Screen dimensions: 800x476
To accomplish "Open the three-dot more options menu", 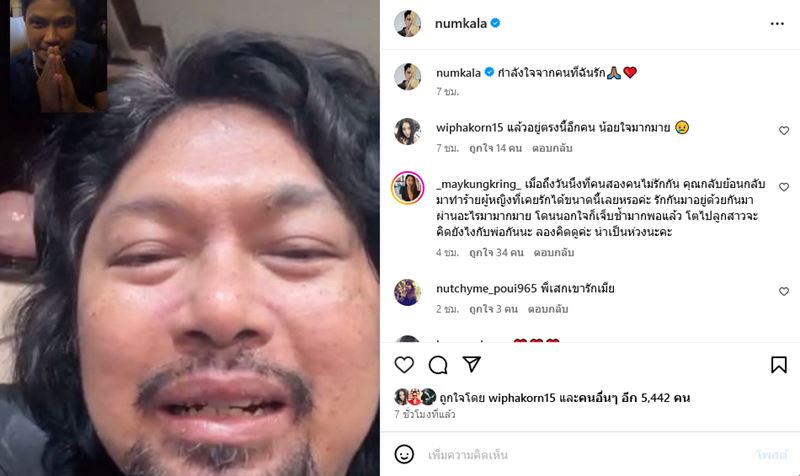I will pyautogui.click(x=777, y=23).
